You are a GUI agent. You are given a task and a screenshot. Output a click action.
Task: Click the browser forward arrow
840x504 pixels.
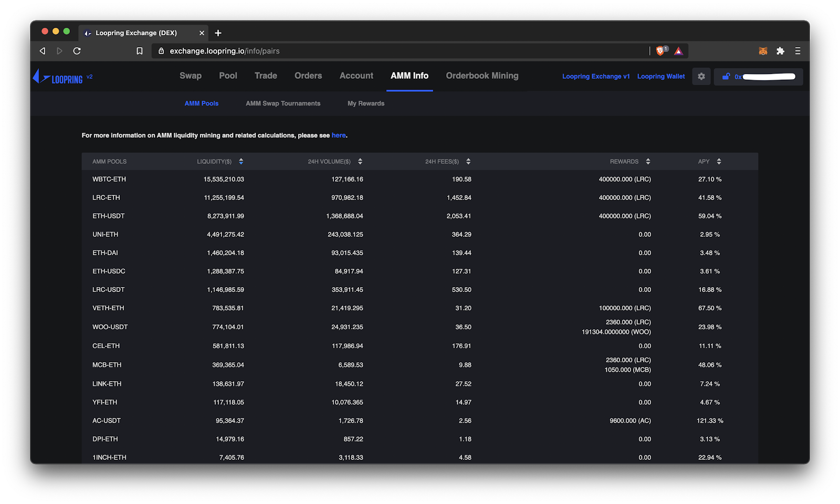(x=59, y=51)
